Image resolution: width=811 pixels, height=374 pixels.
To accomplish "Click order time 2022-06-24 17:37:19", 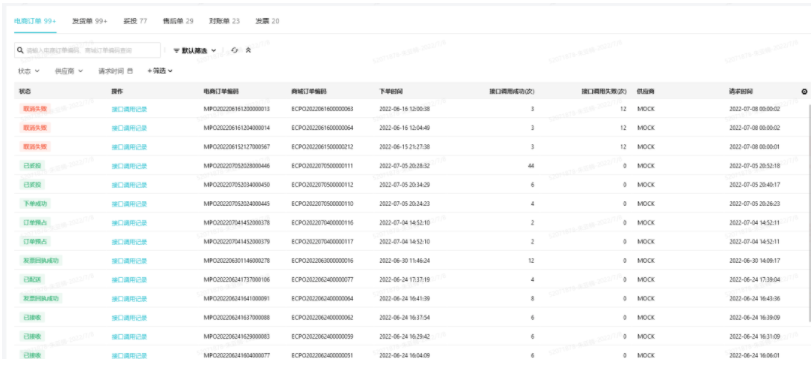I will click(x=404, y=280).
